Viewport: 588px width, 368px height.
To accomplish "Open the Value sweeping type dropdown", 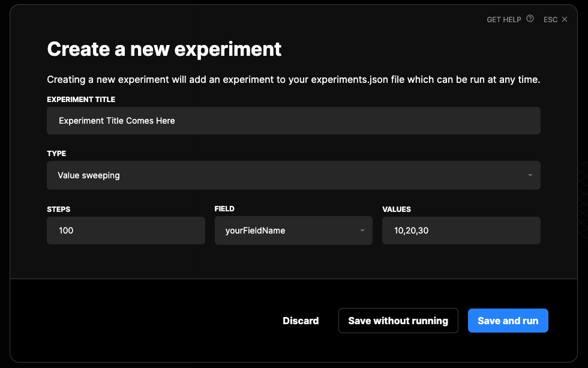I will [293, 175].
